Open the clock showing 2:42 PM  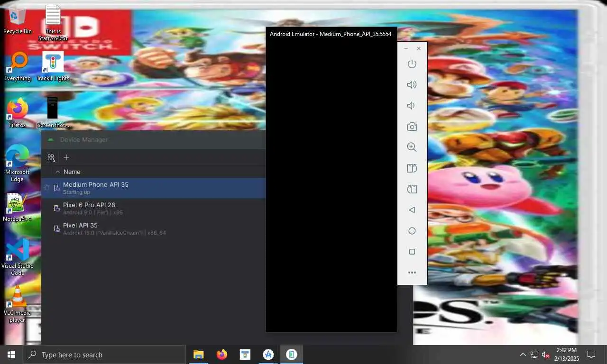coord(567,355)
